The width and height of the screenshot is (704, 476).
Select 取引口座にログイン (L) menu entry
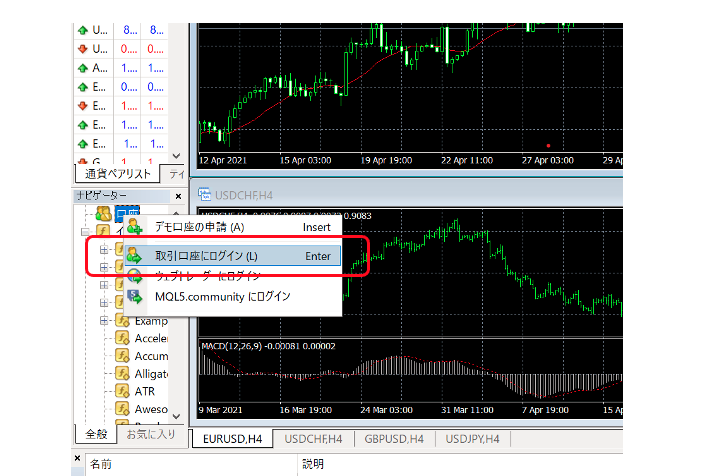pos(232,256)
